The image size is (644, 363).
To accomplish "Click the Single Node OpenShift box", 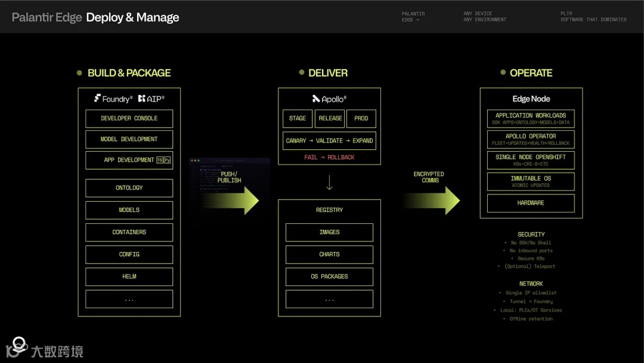I will (531, 161).
